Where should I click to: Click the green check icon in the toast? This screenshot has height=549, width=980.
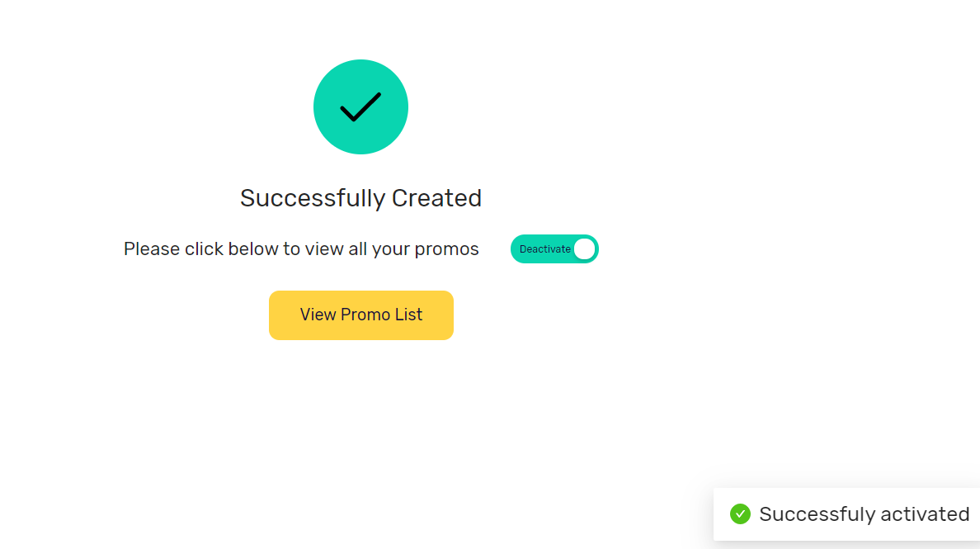click(740, 514)
